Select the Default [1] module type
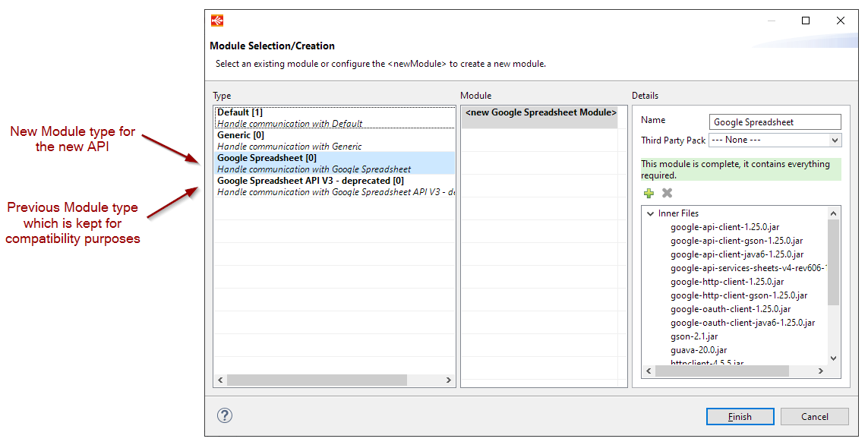 [334, 118]
